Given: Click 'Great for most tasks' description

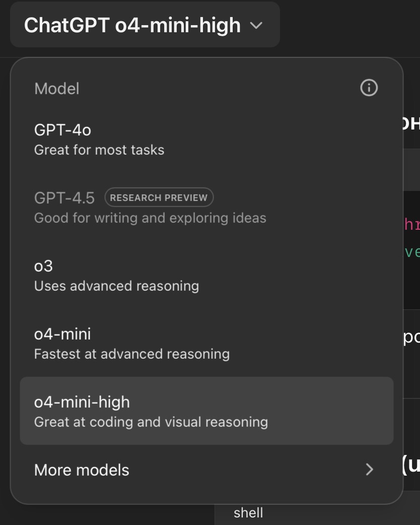Looking at the screenshot, I should [x=99, y=150].
